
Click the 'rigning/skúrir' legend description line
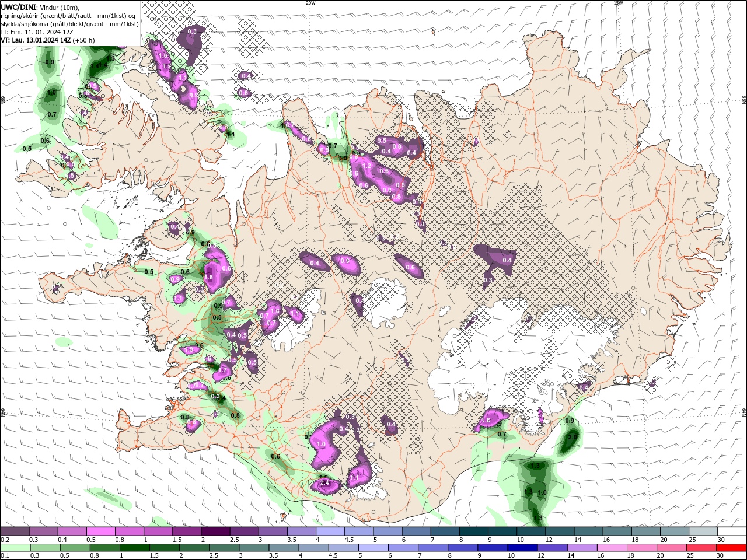(68, 15)
